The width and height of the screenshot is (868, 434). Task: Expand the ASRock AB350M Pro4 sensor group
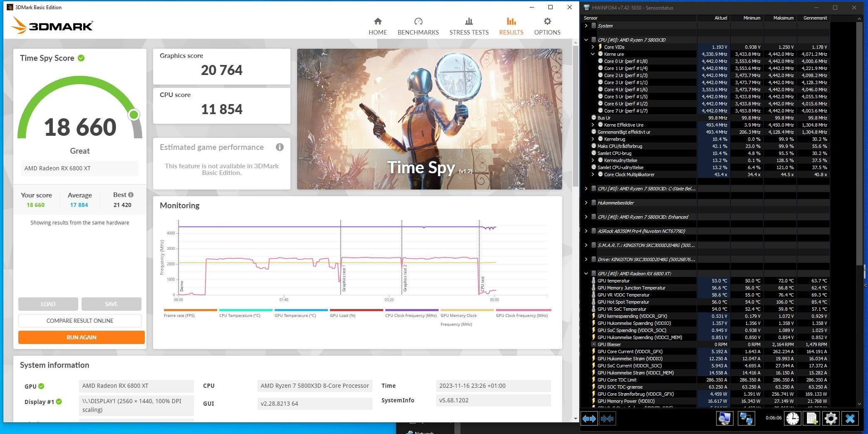click(586, 231)
